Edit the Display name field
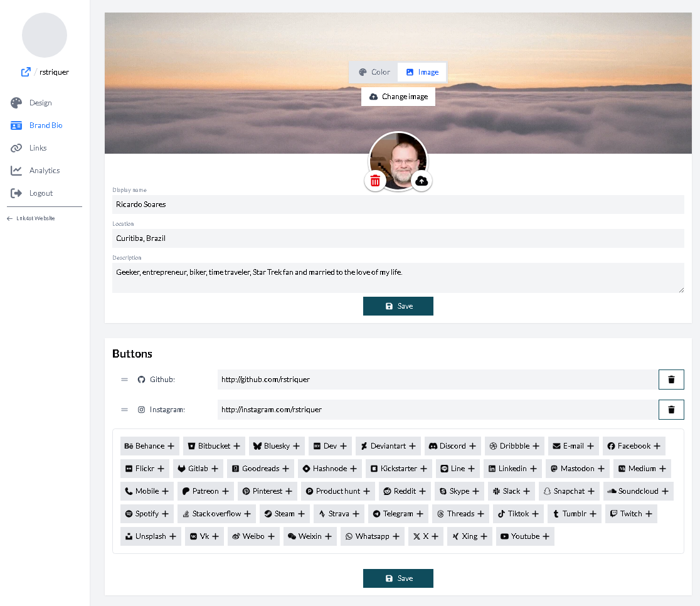 pos(398,205)
